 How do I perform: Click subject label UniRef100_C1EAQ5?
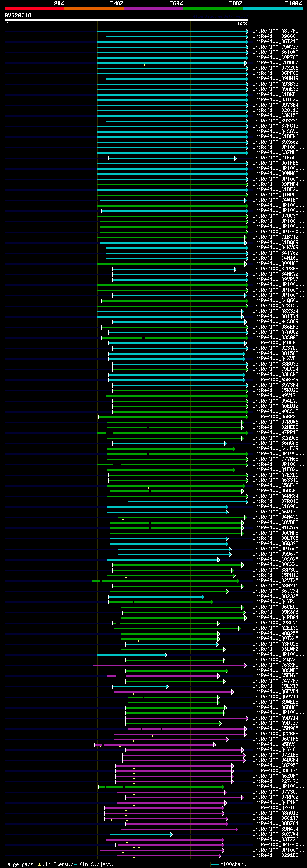coord(275,158)
